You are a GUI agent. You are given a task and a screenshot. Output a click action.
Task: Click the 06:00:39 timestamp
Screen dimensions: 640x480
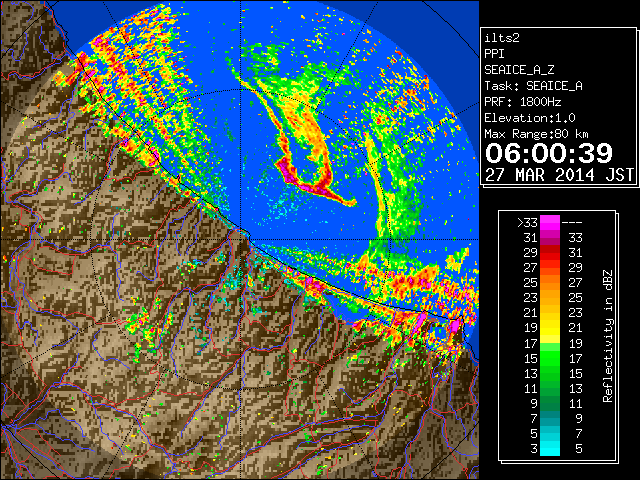[x=549, y=153]
